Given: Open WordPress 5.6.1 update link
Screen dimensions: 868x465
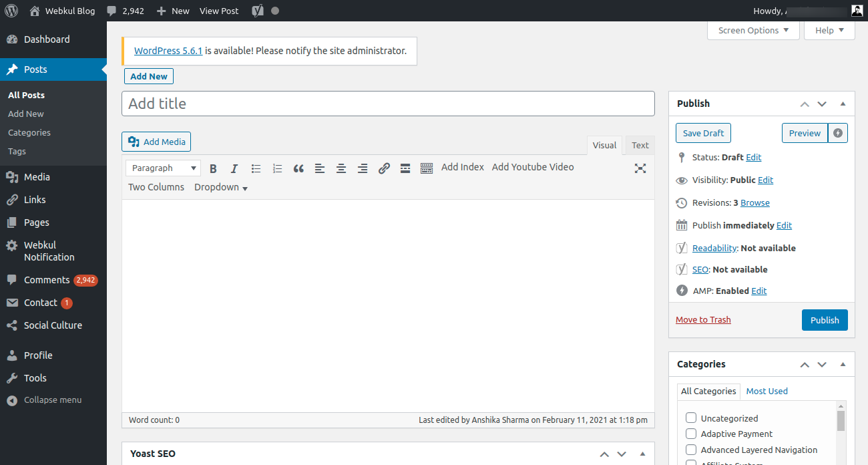Looking at the screenshot, I should [x=168, y=51].
